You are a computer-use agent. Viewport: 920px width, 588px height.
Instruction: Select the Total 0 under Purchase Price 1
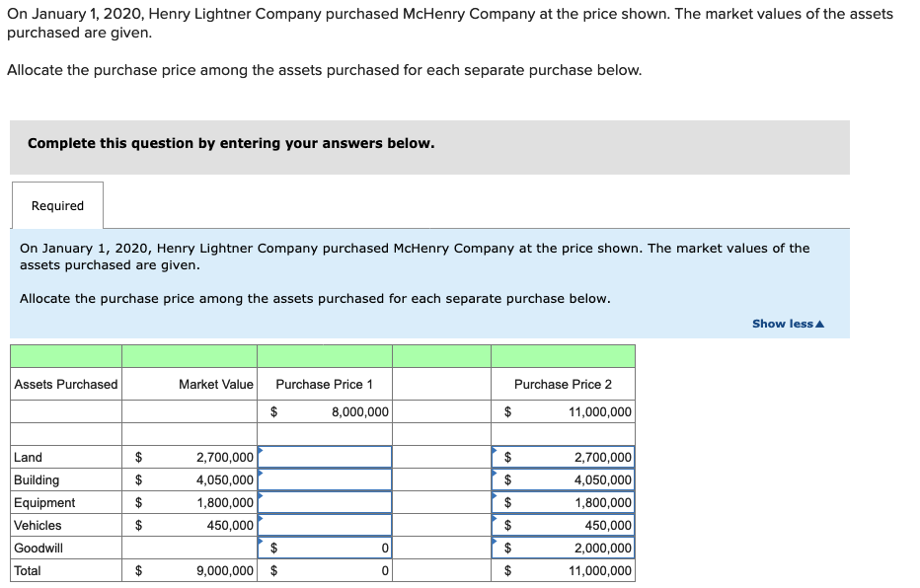coord(325,570)
